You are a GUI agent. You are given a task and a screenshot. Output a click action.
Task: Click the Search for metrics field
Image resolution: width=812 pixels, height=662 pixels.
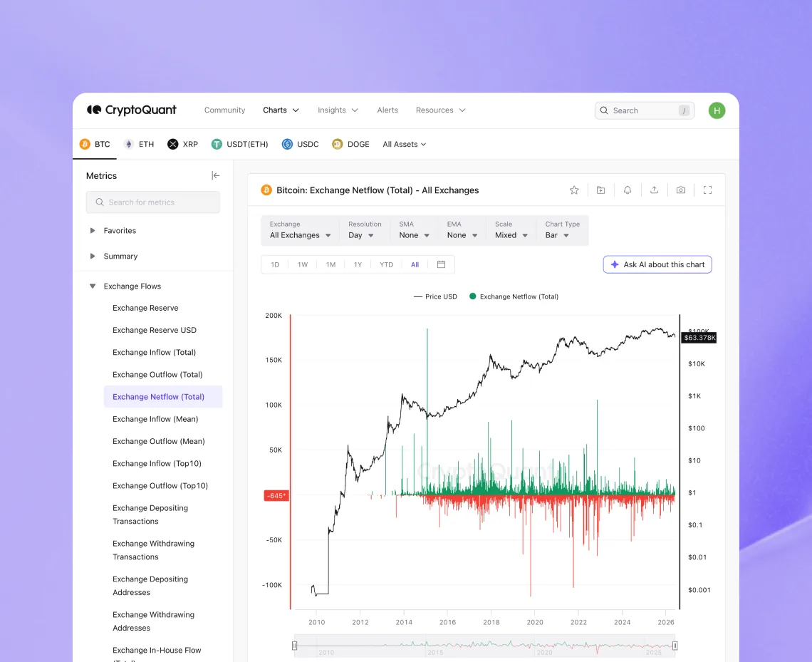tap(152, 202)
